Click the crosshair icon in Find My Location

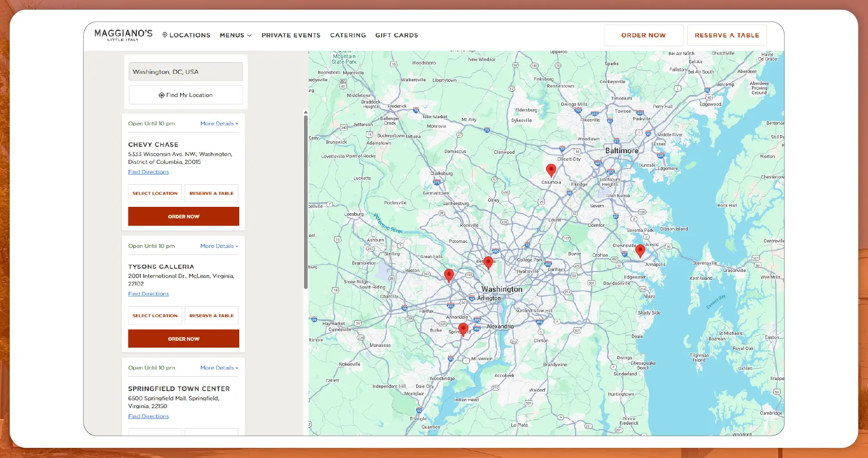(161, 95)
